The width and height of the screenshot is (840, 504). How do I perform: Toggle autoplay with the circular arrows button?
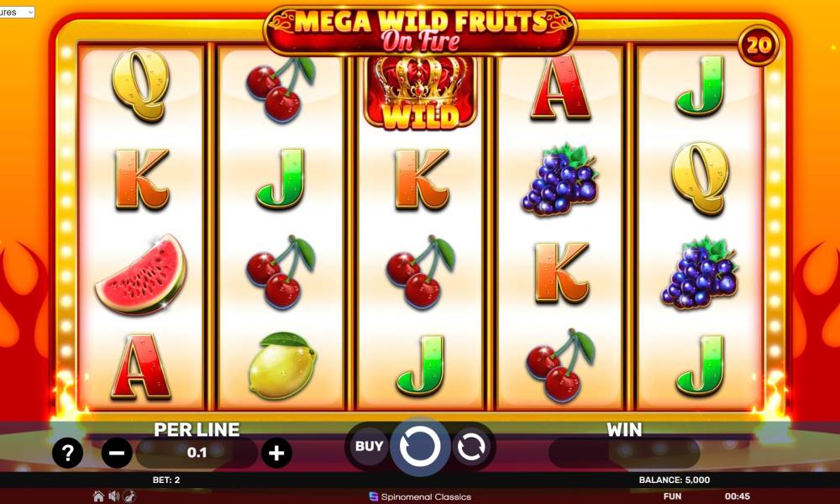[471, 447]
